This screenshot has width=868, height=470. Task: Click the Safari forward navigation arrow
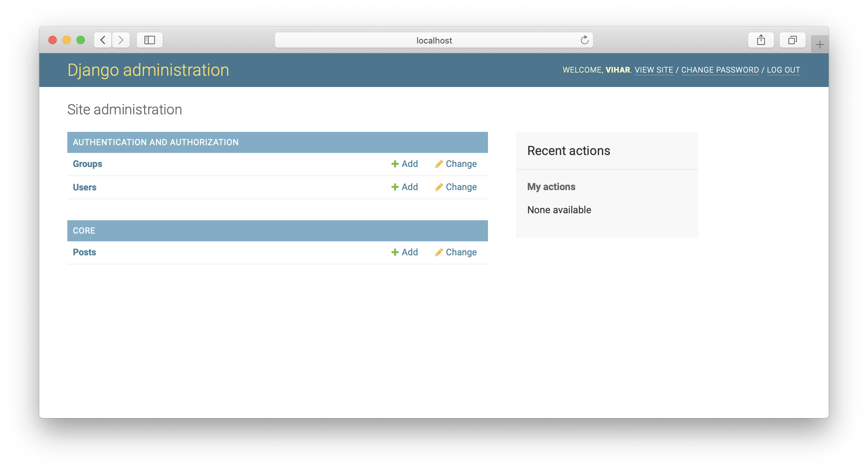pyautogui.click(x=121, y=40)
